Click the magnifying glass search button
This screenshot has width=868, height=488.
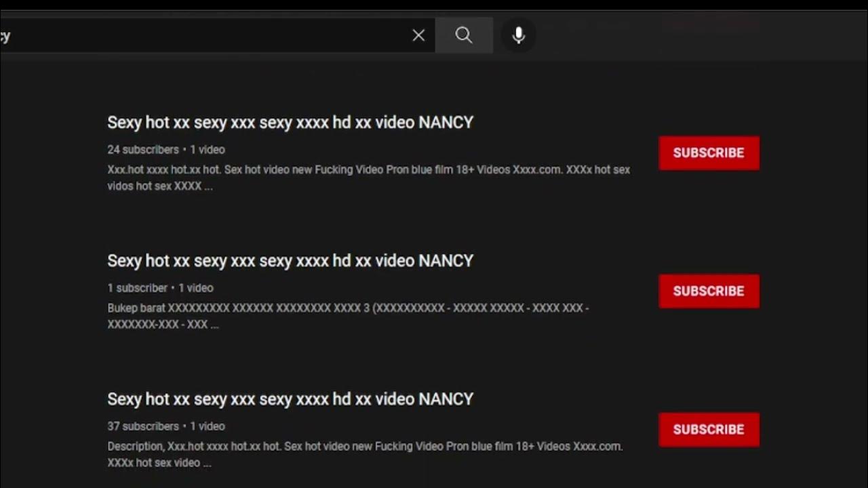464,35
